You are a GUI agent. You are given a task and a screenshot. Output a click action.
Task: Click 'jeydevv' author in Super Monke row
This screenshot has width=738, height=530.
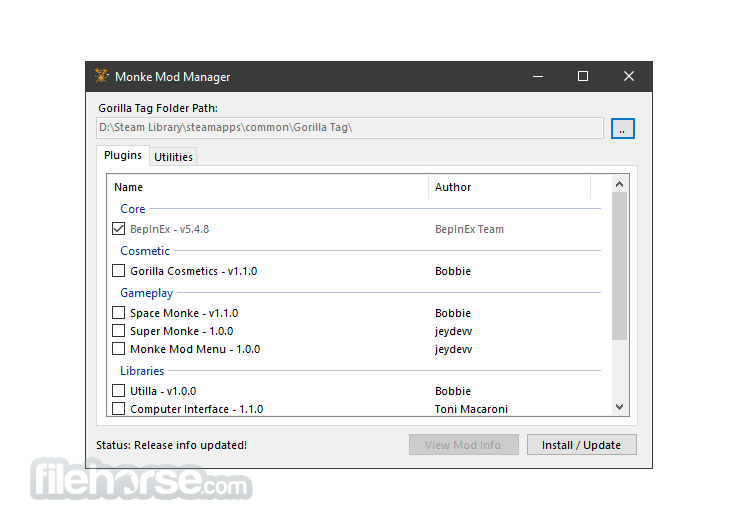point(453,331)
